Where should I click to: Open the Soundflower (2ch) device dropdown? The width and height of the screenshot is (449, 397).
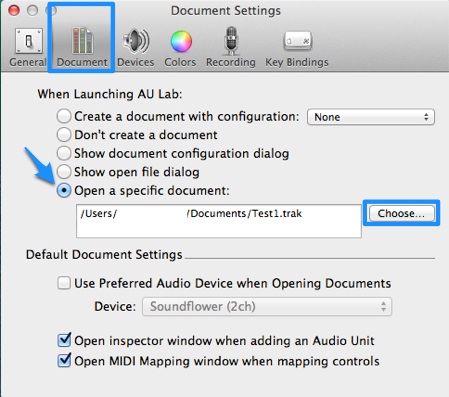267,307
